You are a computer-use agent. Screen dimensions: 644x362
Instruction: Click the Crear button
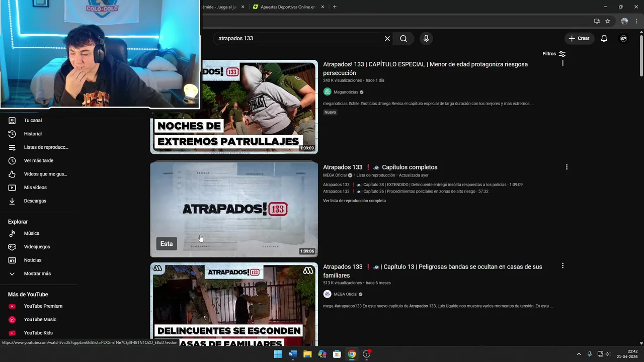point(579,38)
